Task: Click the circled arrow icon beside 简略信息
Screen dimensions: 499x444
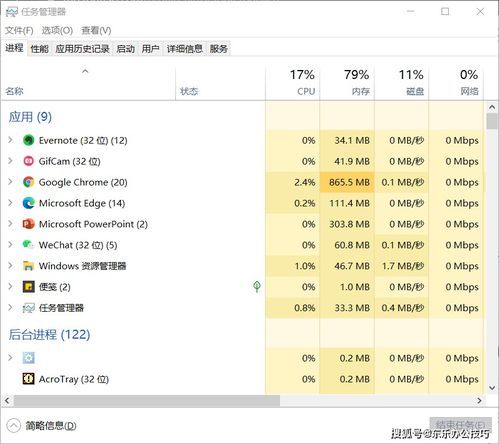Action: [14, 426]
